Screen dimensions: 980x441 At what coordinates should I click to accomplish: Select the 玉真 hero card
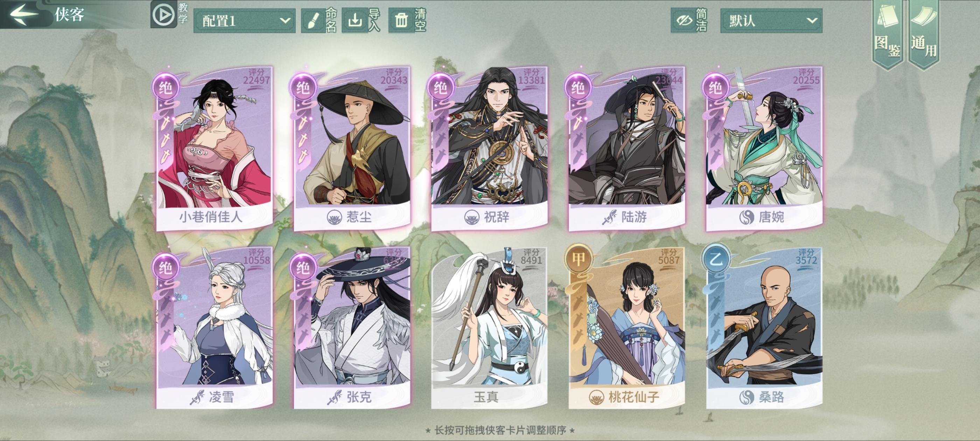489,328
